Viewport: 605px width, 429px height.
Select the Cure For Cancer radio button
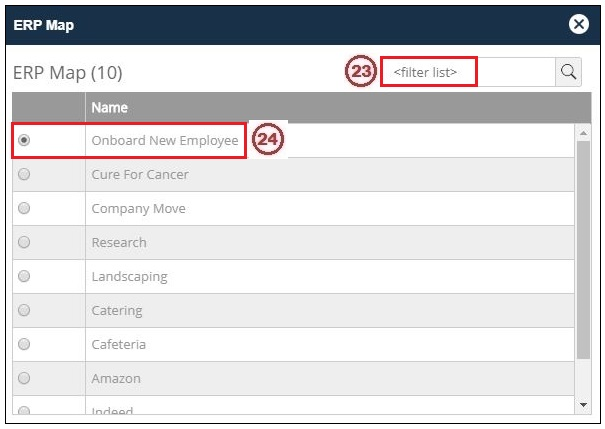[x=24, y=175]
